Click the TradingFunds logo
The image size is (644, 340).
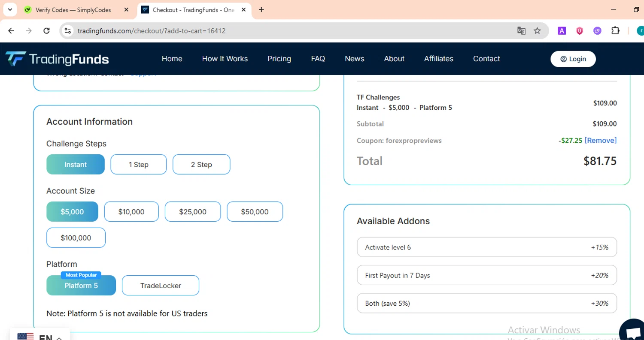click(57, 59)
